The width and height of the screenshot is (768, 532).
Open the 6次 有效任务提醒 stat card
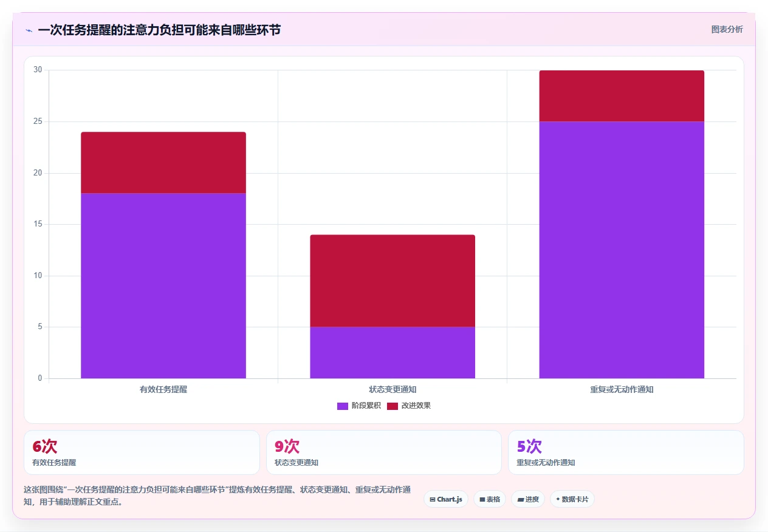click(142, 452)
